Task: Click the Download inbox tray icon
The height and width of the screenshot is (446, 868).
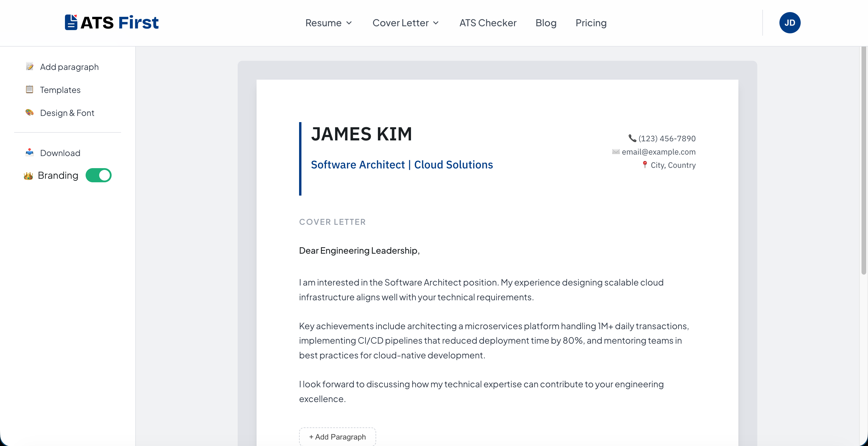Action: pyautogui.click(x=30, y=152)
